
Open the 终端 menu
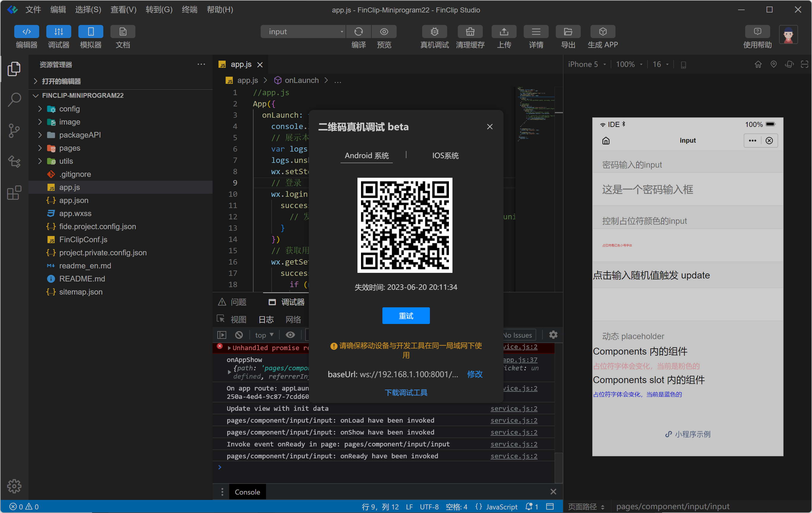[189, 10]
